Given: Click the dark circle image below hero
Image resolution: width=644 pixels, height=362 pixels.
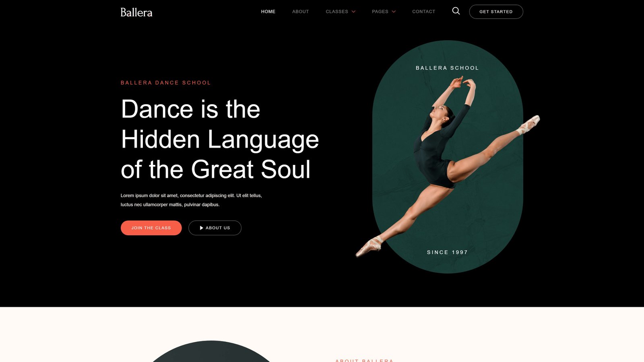Looking at the screenshot, I should 212,352.
